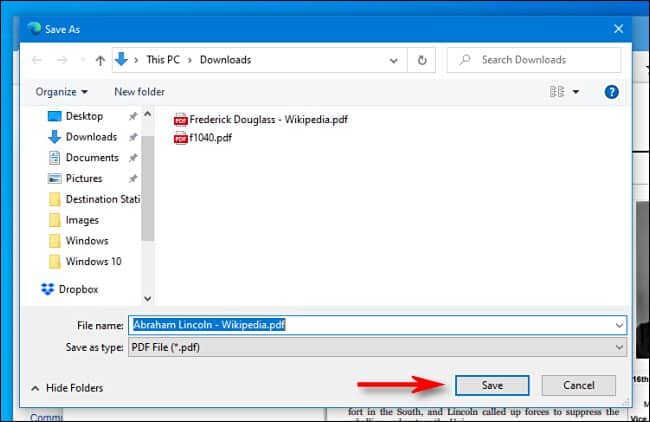Select Frederick Douglass - Wikipedia.pdf file

point(261,119)
